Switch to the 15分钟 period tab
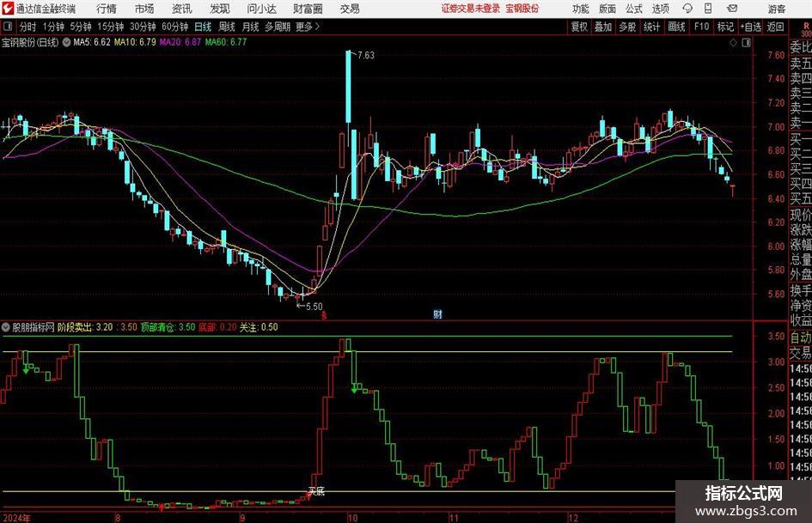 pos(110,27)
